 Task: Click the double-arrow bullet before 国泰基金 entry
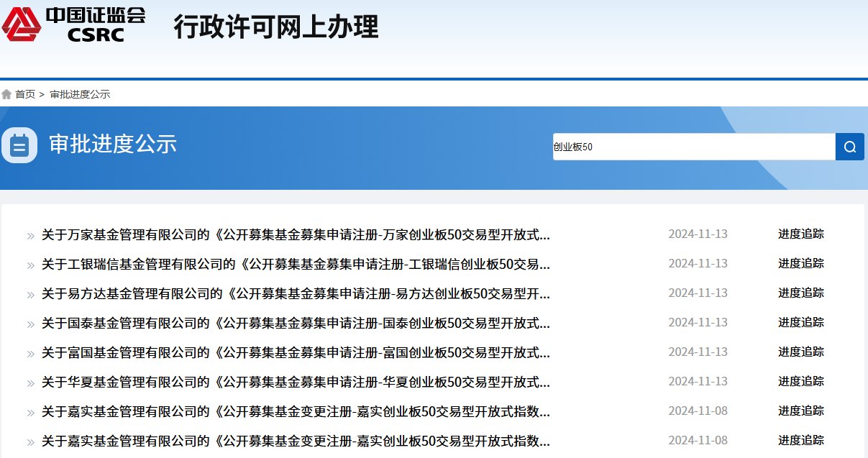31,324
